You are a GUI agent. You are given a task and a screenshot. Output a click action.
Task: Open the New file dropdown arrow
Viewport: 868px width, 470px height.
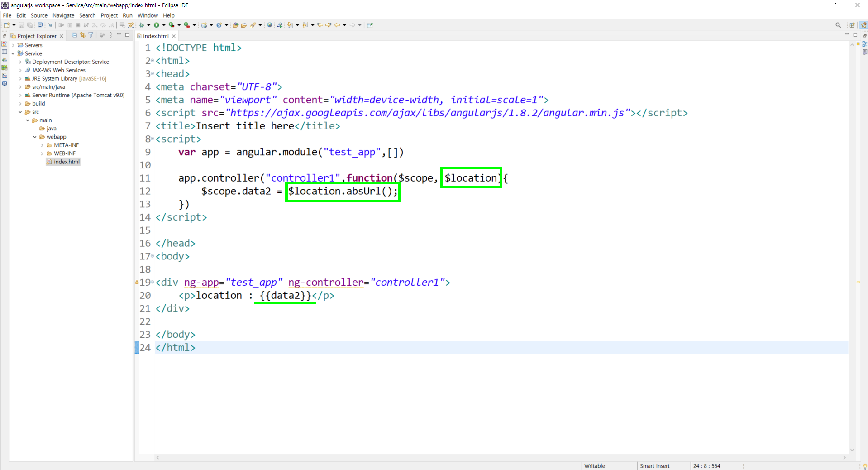click(x=14, y=25)
